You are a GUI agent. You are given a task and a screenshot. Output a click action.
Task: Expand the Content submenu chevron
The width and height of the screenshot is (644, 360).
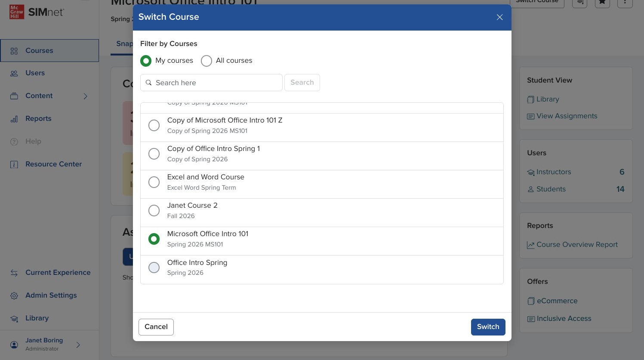coord(85,96)
